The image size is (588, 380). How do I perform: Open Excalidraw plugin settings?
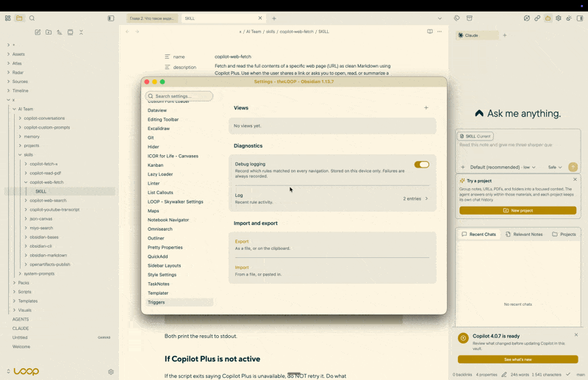(159, 129)
